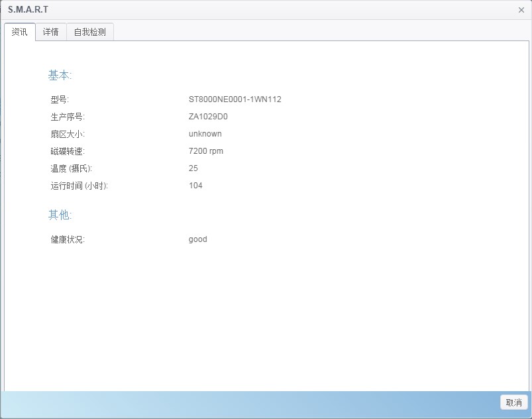The image size is (532, 419).
Task: Click the running hours value 104
Action: click(x=195, y=186)
